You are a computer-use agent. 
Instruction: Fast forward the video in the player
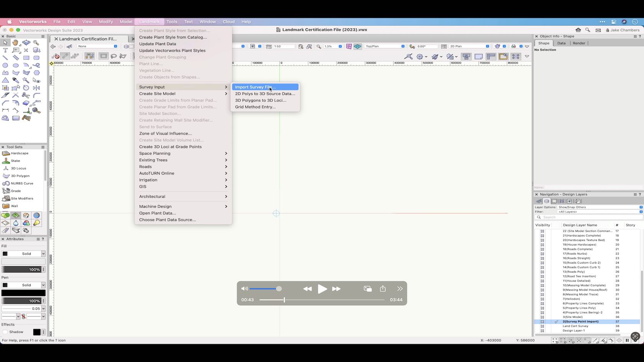point(336,289)
